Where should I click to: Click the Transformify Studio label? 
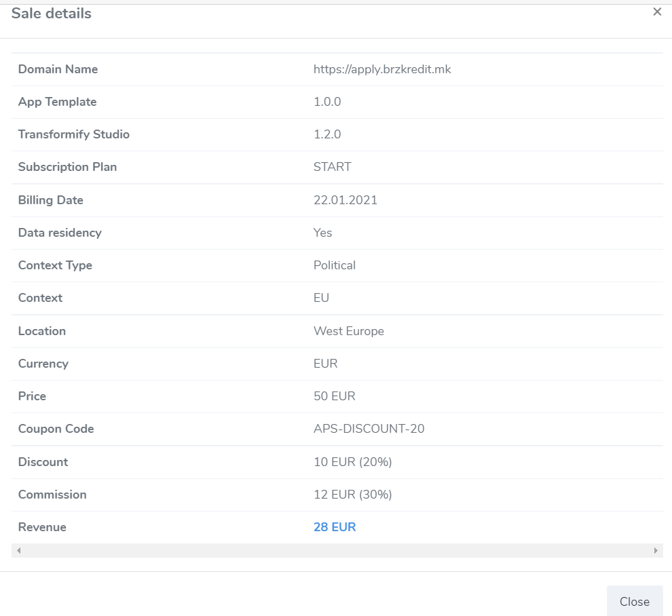tap(74, 134)
